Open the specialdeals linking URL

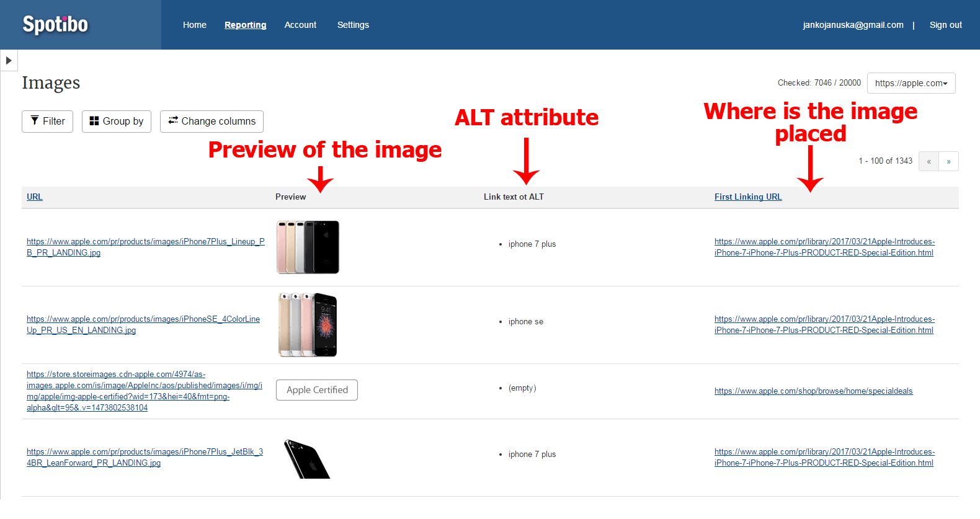coord(813,391)
